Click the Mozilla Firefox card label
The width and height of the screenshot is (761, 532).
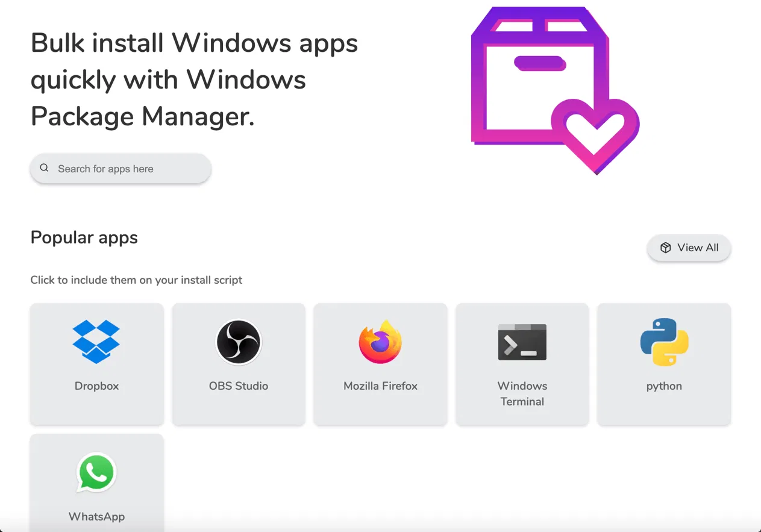tap(380, 386)
